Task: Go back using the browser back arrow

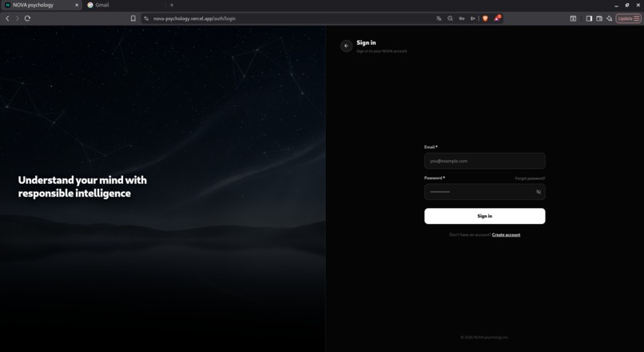Action: [7, 18]
